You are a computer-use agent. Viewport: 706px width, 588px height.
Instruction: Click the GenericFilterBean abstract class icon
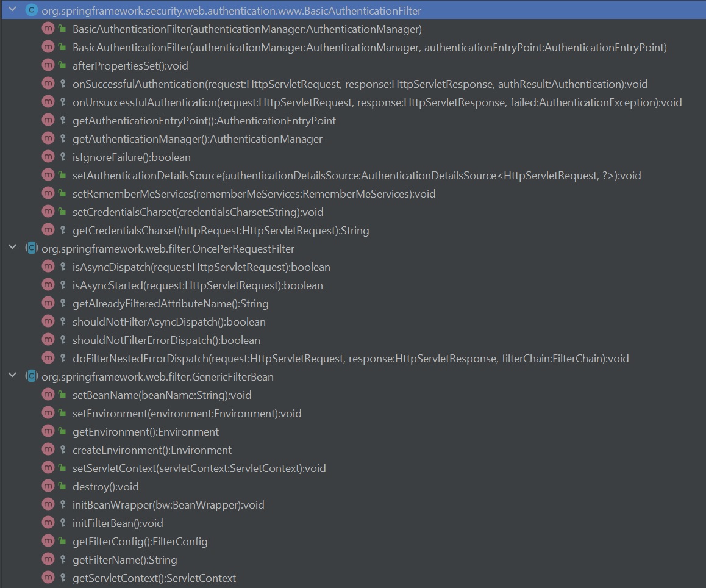32,377
